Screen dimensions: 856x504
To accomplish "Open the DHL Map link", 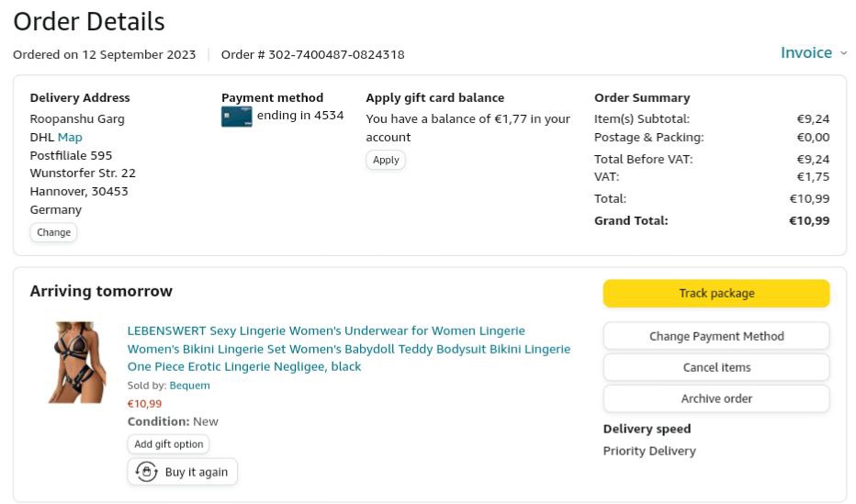I will (x=70, y=137).
